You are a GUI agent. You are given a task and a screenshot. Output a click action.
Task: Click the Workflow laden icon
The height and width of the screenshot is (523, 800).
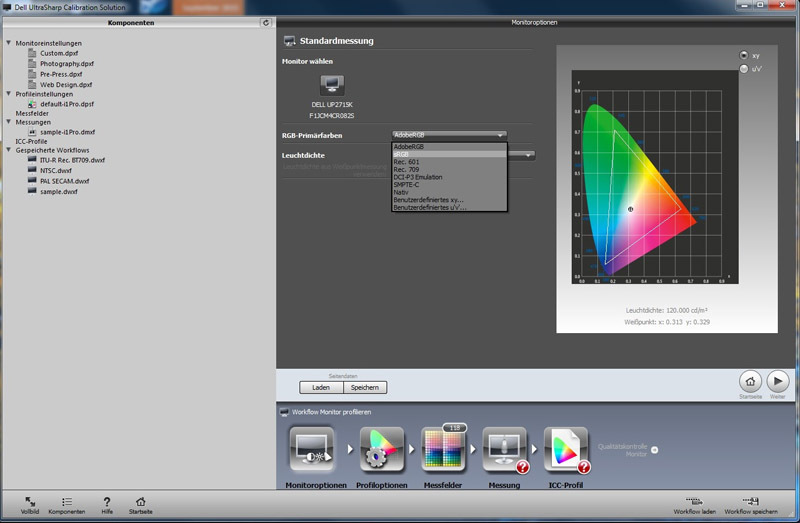point(694,502)
